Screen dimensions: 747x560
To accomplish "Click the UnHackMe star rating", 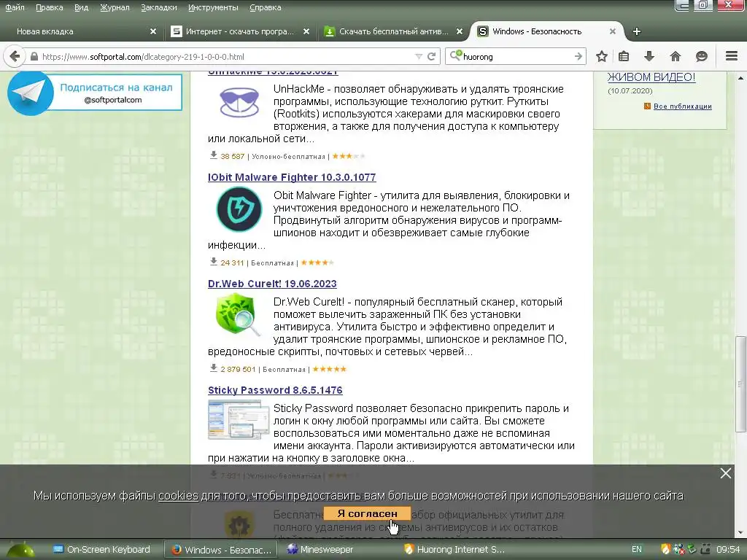I will 348,156.
